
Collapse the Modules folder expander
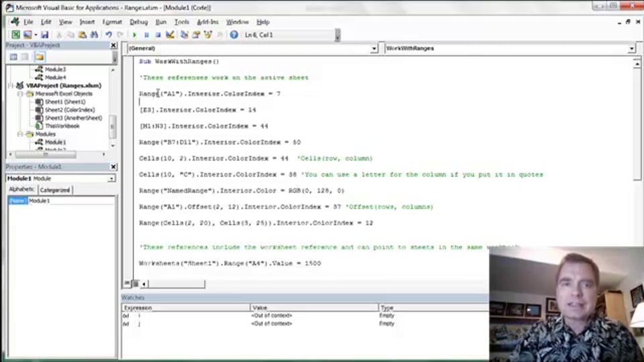click(19, 134)
